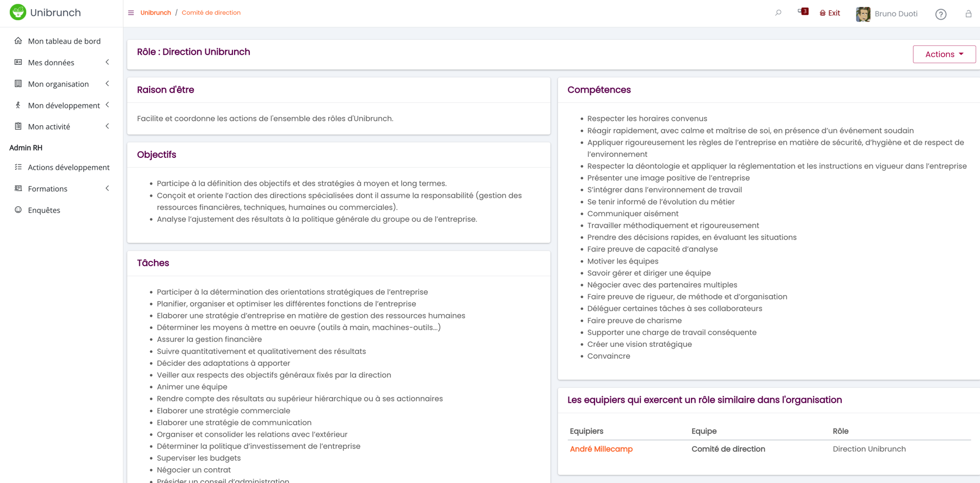Expand the Mes données submenu chevron
Image resolution: width=980 pixels, height=483 pixels.
(x=107, y=62)
